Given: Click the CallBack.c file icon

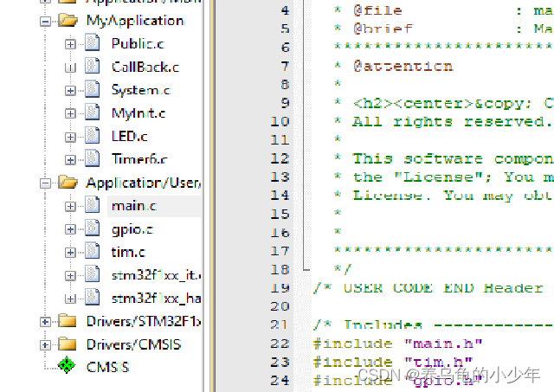Looking at the screenshot, I should pos(93,66).
